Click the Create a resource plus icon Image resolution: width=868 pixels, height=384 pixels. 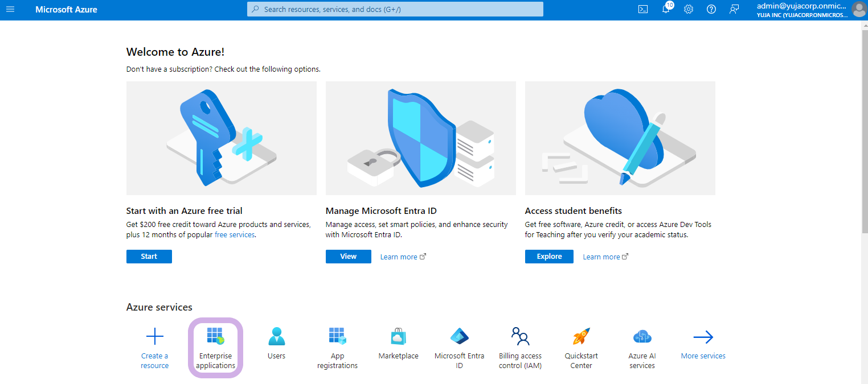tap(154, 337)
